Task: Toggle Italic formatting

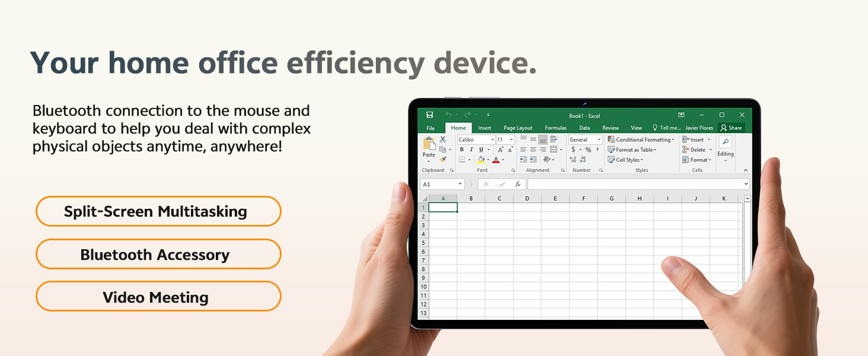Action: [471, 150]
